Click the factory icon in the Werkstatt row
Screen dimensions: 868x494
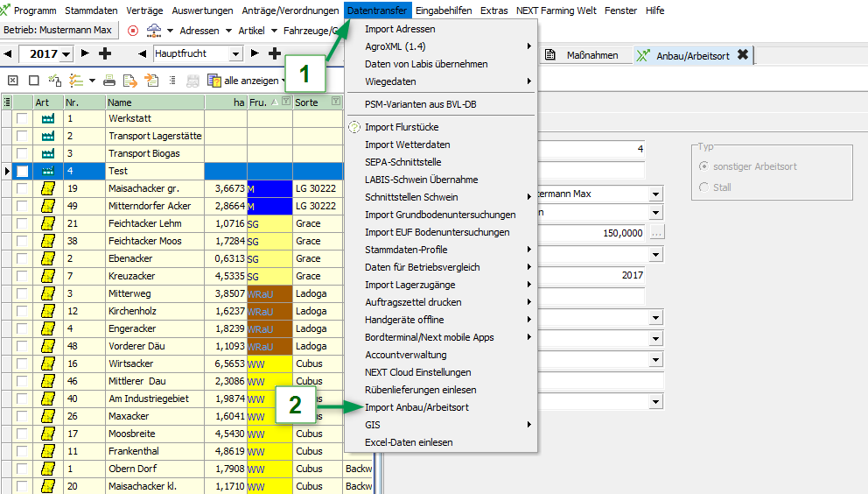pos(48,118)
